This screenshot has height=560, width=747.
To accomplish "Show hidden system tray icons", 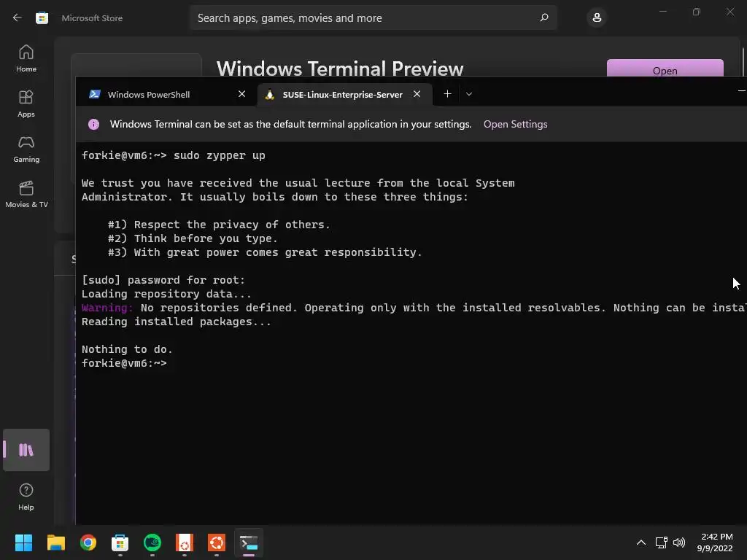I will [641, 542].
